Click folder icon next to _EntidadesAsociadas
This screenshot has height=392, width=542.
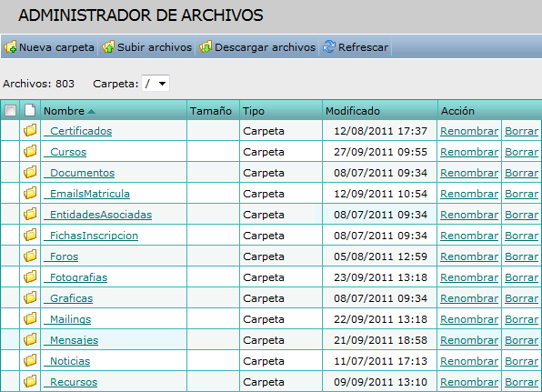coord(30,214)
